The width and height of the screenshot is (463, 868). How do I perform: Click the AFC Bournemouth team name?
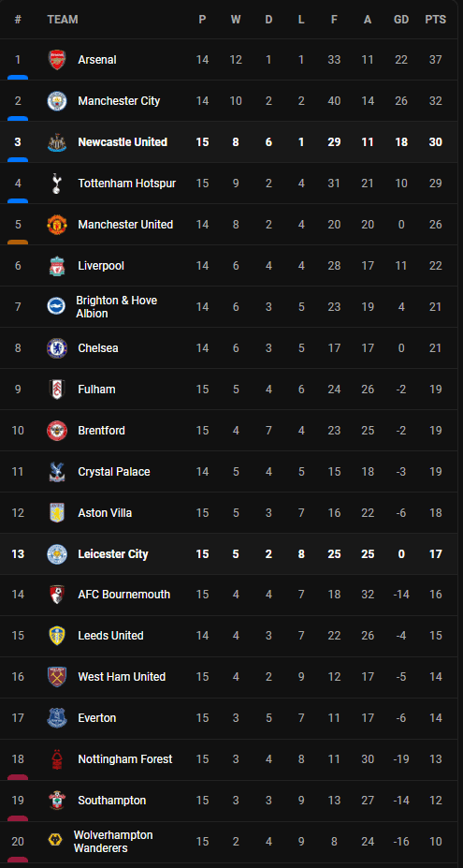[x=123, y=595]
